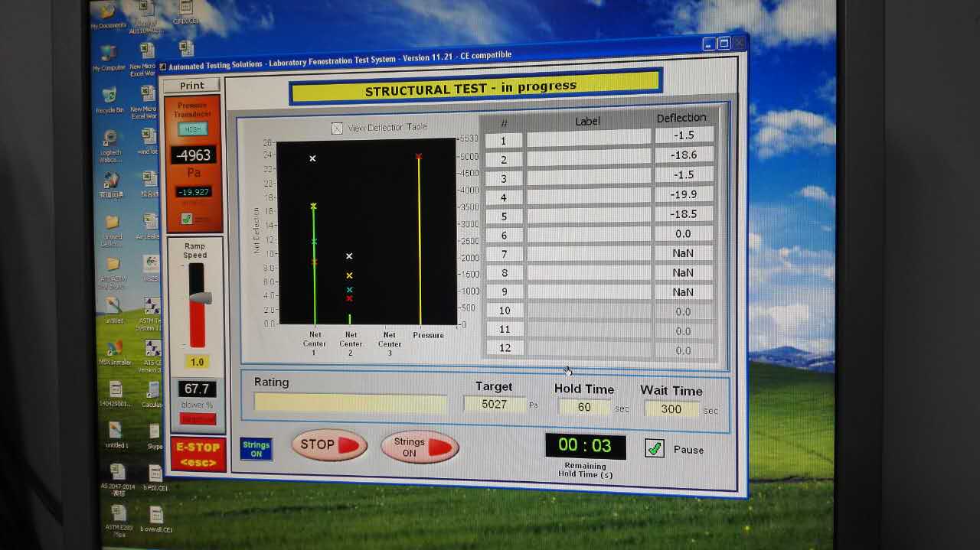Click the HIGH pressure transducer range toggle
980x550 pixels.
click(192, 129)
